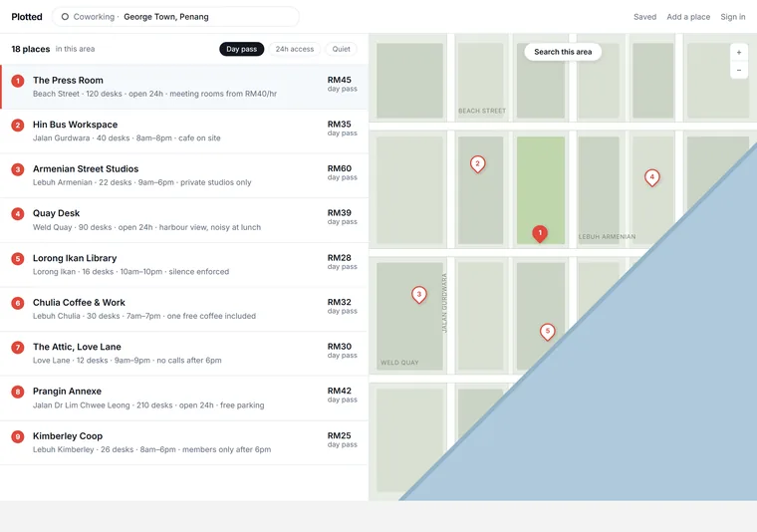This screenshot has width=757, height=532.
Task: Open Kimberley Coop listing title
Action: 68,436
